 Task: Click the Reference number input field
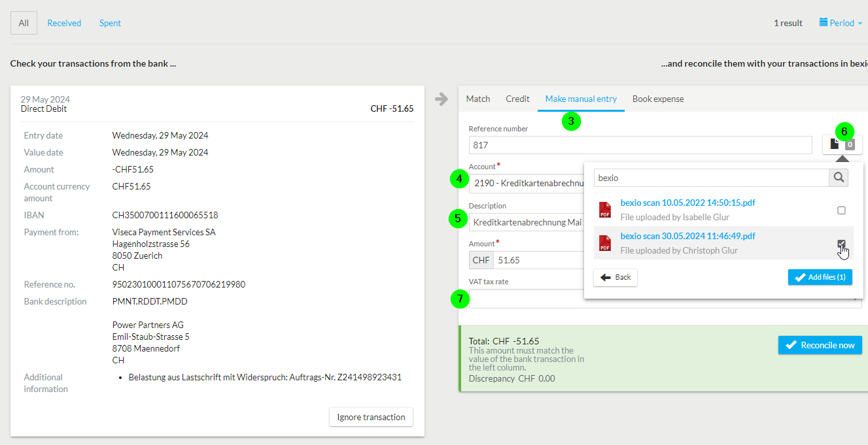click(640, 145)
